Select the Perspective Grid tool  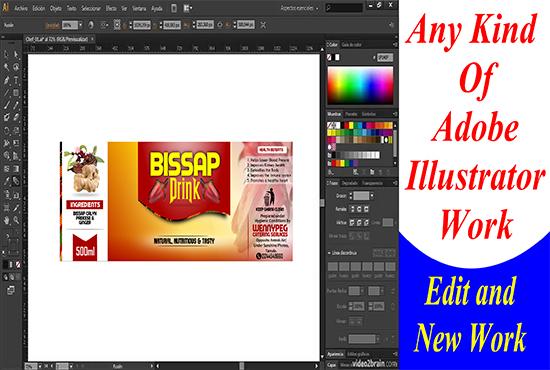click(16, 156)
